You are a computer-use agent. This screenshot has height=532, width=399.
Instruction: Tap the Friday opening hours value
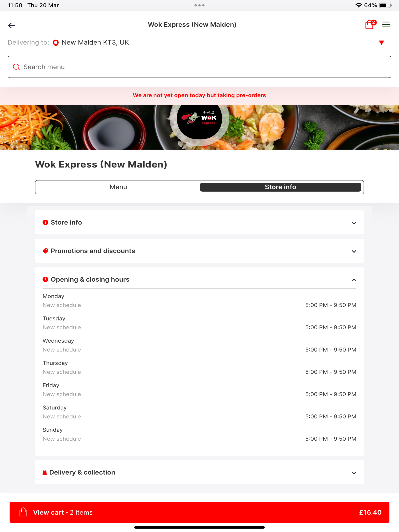click(x=331, y=394)
